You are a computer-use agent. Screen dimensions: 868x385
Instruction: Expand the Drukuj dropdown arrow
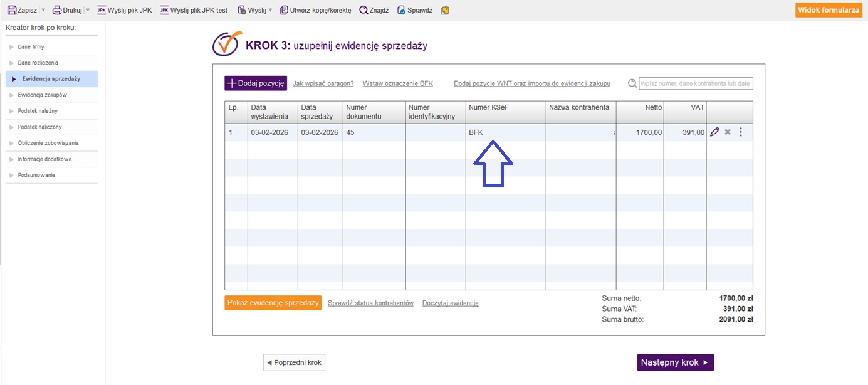pyautogui.click(x=88, y=10)
